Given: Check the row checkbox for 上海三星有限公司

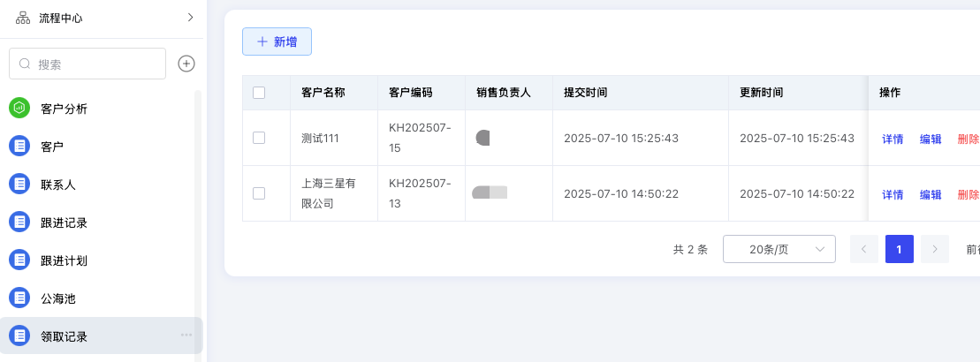Looking at the screenshot, I should (x=259, y=193).
